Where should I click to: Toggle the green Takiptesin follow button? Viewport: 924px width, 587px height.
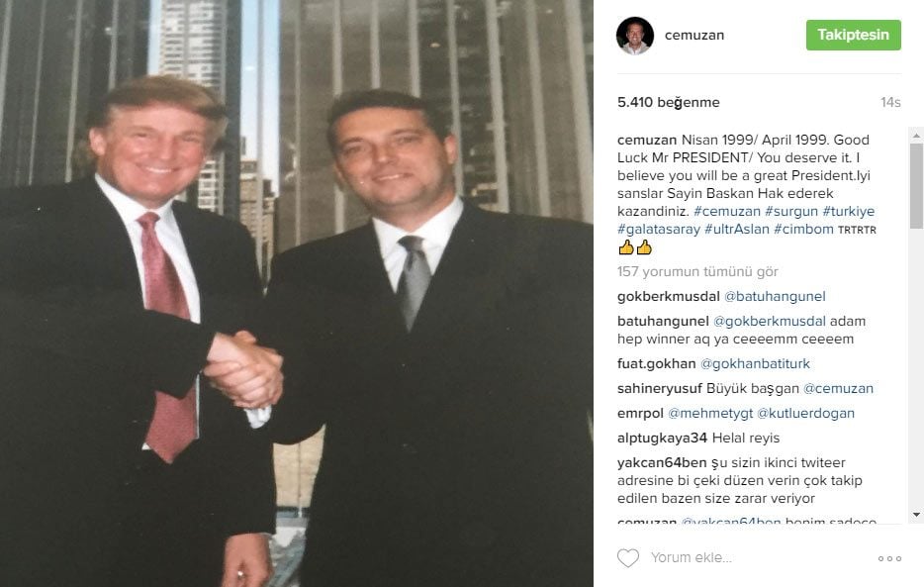(854, 35)
